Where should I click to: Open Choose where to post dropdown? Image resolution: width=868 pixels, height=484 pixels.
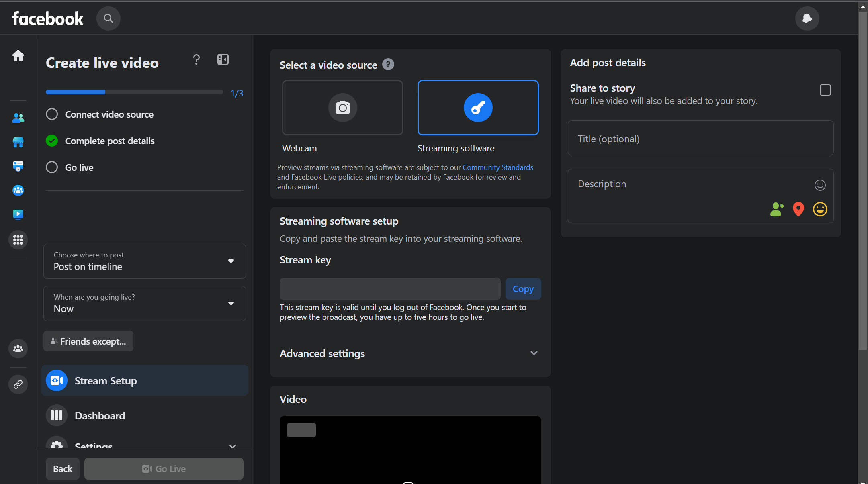pyautogui.click(x=145, y=261)
